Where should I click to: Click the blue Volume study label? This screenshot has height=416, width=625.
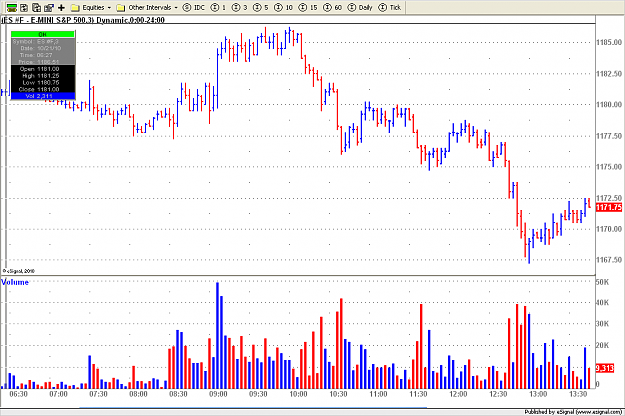click(x=15, y=283)
